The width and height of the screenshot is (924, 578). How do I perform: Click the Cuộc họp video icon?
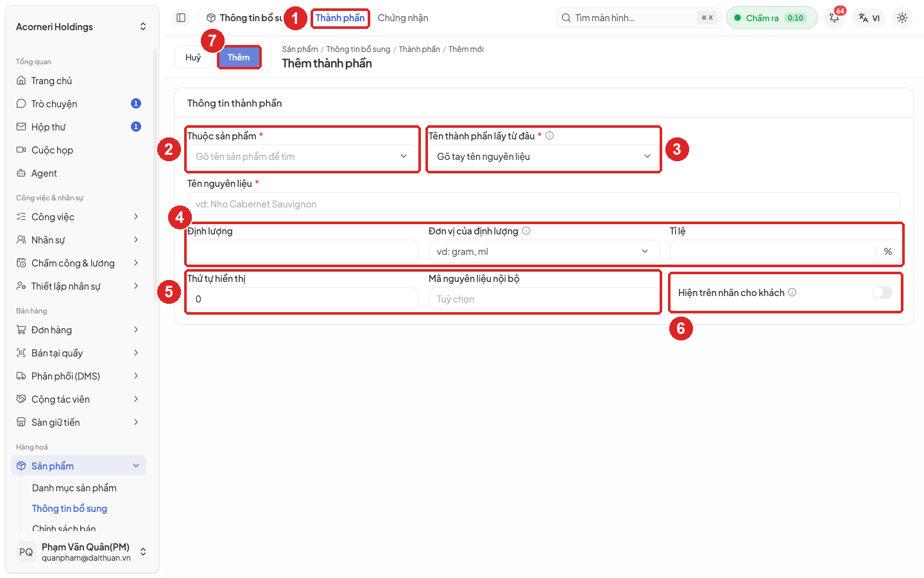click(x=21, y=150)
